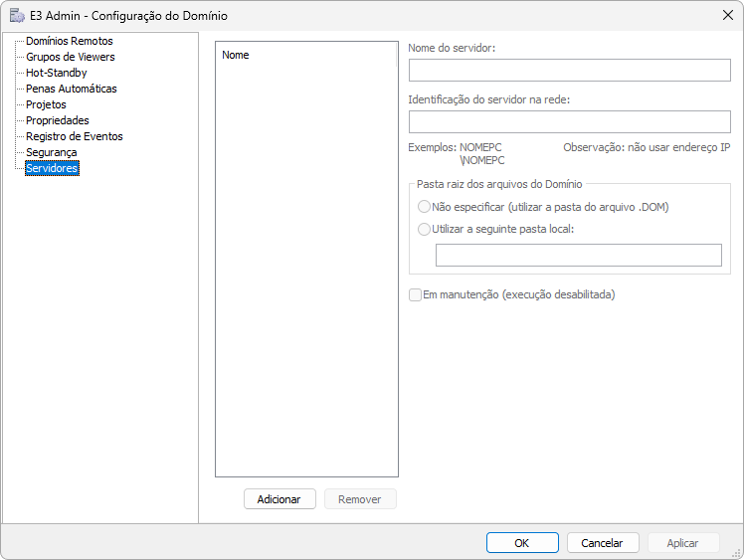Click the E3 Admin title bar icon

click(17, 15)
